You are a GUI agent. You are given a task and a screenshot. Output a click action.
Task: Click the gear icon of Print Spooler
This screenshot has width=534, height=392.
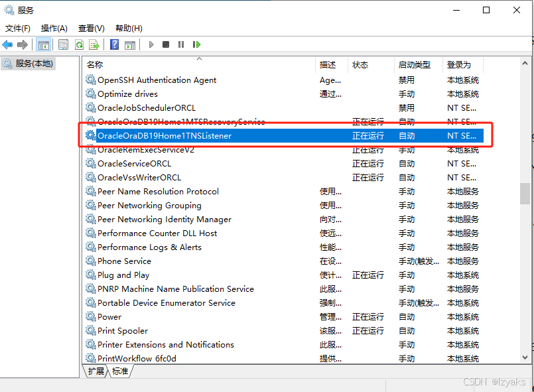pos(91,330)
